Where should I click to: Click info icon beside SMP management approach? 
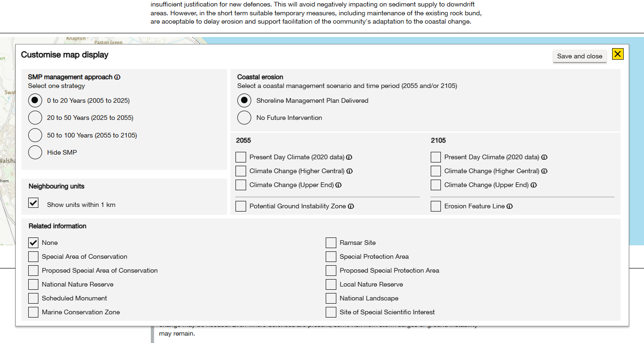[x=118, y=77]
